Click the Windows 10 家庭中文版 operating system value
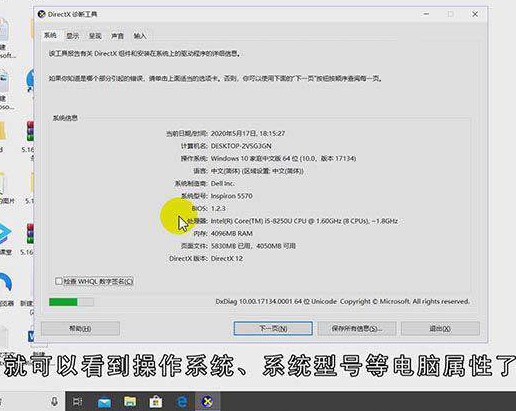The height and width of the screenshot is (411, 516). [283, 158]
